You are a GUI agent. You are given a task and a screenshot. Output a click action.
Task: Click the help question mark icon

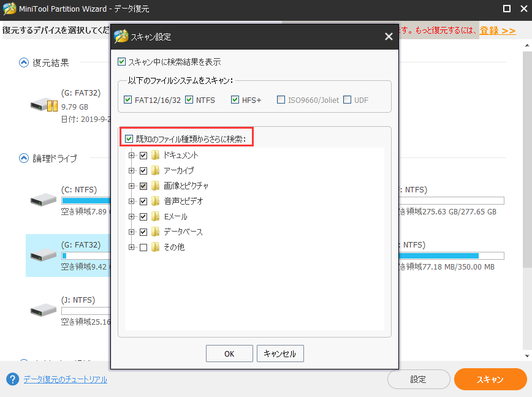12,379
